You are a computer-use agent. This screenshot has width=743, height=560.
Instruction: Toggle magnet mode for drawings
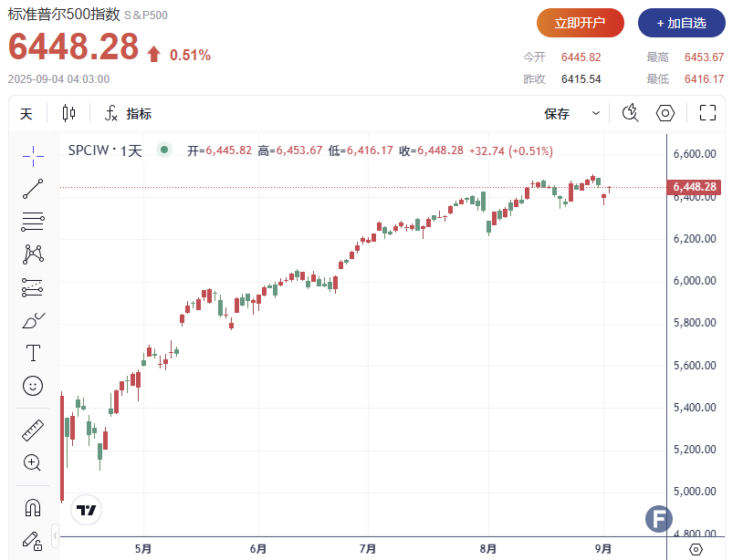[x=33, y=506]
